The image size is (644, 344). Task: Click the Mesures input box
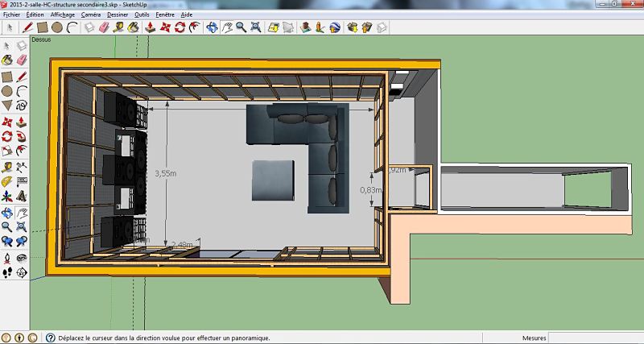point(596,338)
